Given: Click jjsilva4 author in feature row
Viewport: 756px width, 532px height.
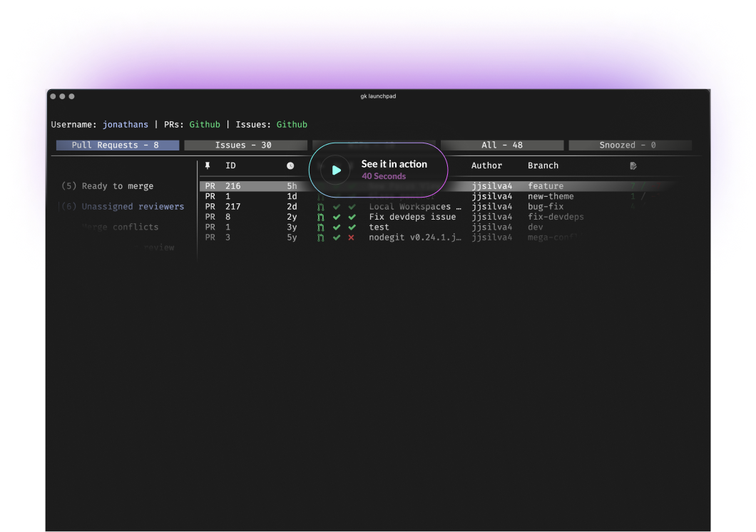Looking at the screenshot, I should 492,186.
